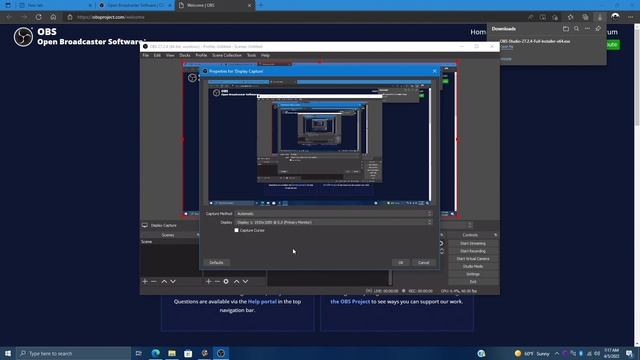640x360 pixels.
Task: Open Microsoft Store from taskbar
Action: tap(188, 353)
